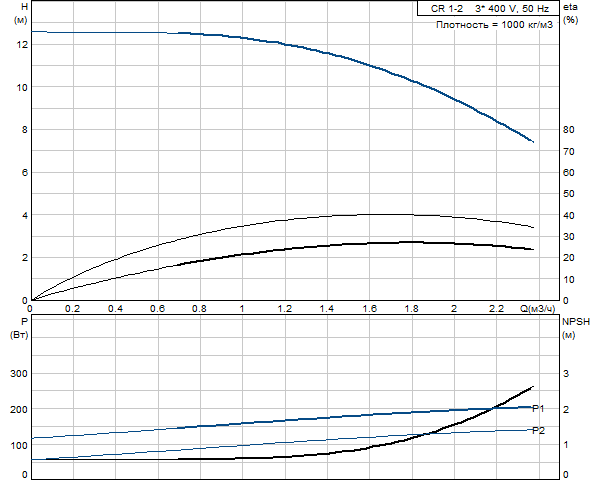Viewport: 592px width, 480px height.
Task: Click the 80 tick on the eta axis
Action: (568, 130)
